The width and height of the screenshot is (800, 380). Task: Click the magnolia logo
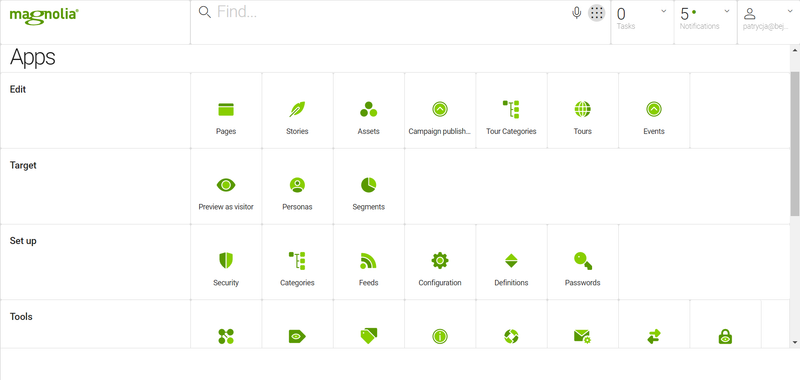[44, 14]
